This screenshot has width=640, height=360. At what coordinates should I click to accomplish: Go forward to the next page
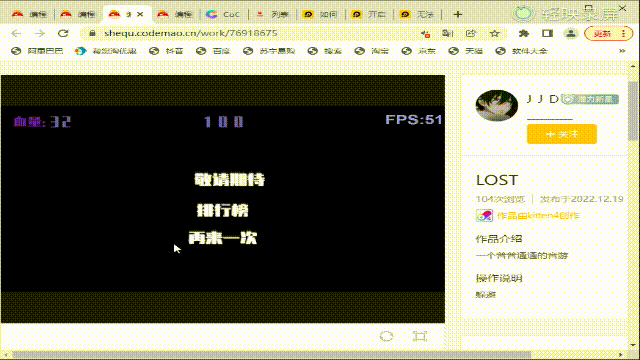point(40,33)
